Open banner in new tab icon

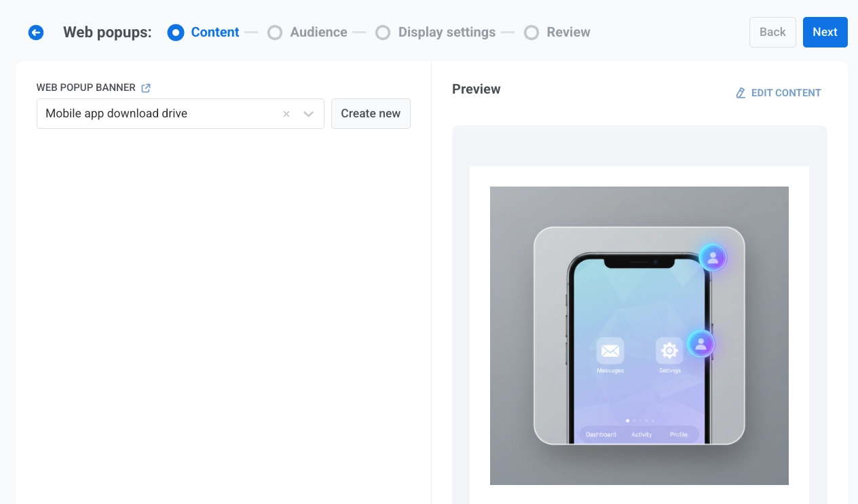click(146, 88)
